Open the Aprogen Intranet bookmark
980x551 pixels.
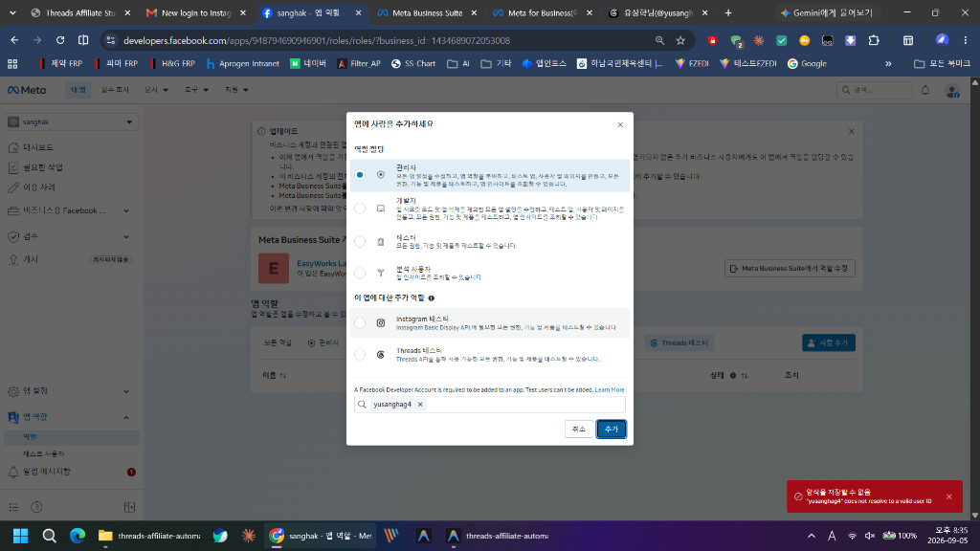tap(242, 64)
